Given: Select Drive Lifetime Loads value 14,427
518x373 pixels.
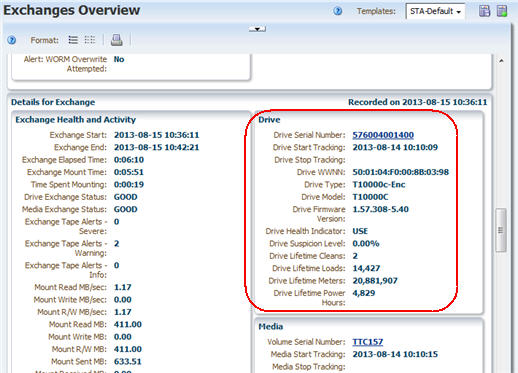Looking at the screenshot, I should pos(366,268).
